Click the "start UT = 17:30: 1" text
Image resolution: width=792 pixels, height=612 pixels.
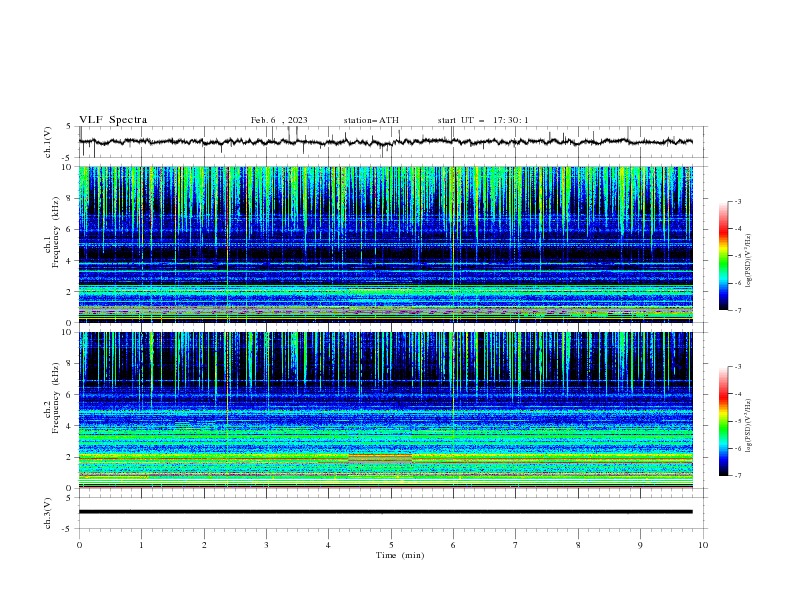(x=483, y=120)
